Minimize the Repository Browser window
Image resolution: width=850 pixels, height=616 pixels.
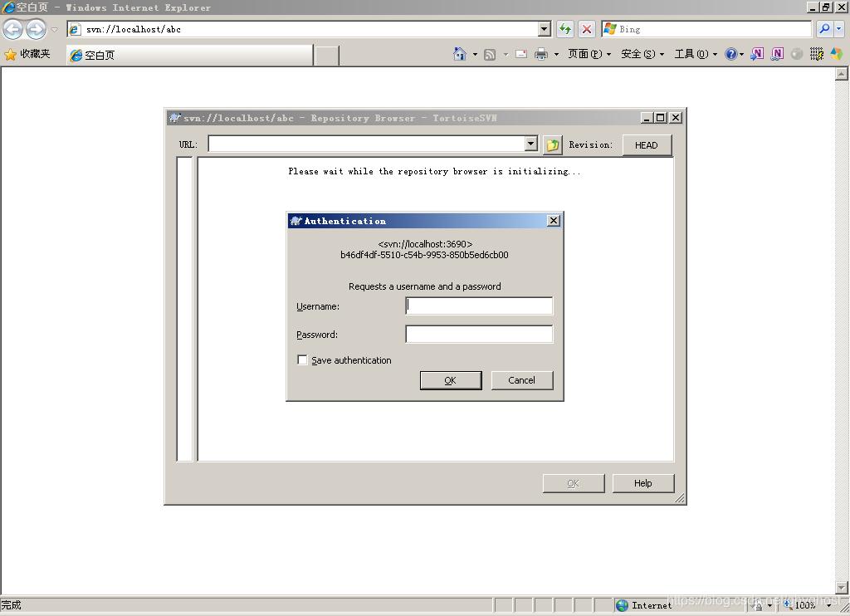(647, 118)
